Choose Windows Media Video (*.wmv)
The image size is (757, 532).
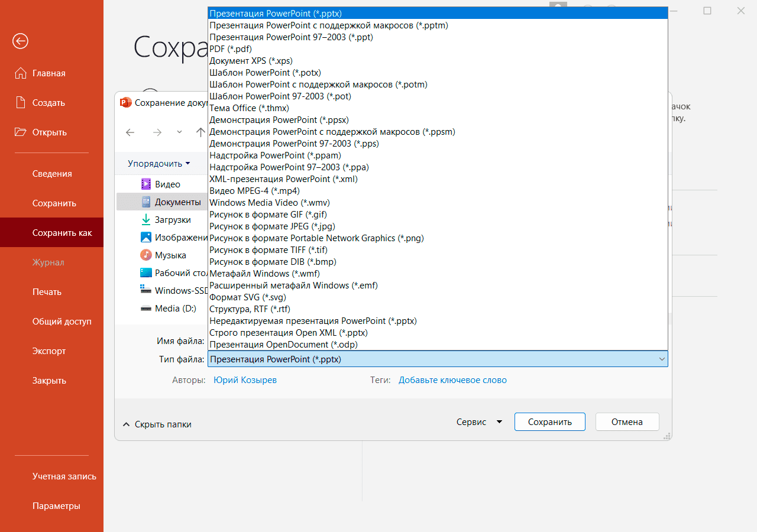pos(438,203)
